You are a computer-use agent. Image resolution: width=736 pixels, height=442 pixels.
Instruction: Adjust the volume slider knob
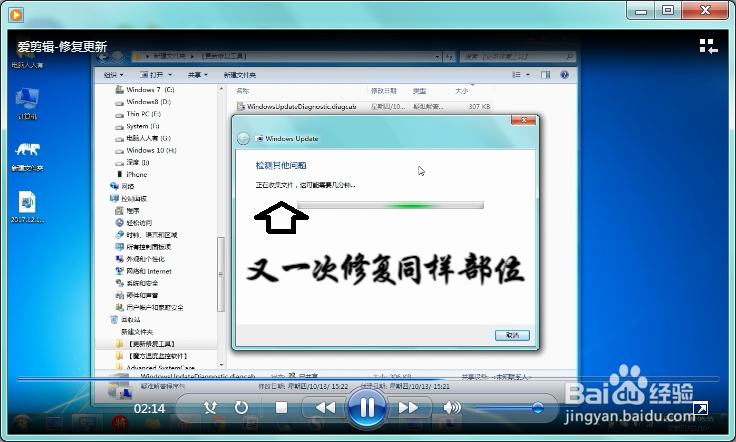coord(538,407)
